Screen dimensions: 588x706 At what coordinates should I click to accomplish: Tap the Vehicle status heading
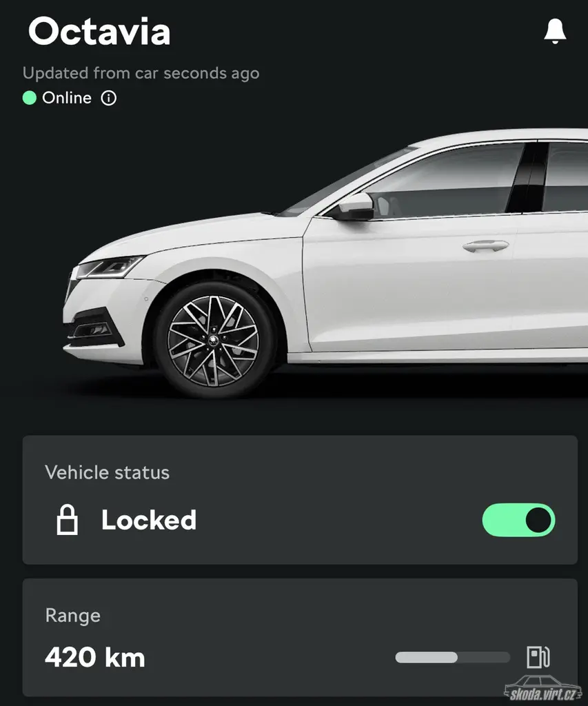(x=107, y=472)
